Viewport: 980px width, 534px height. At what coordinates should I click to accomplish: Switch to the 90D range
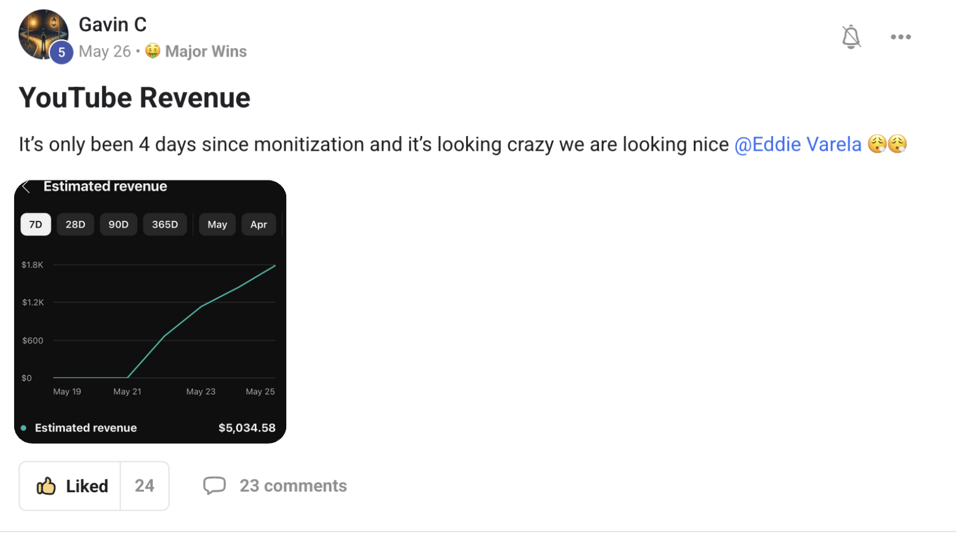[118, 225]
